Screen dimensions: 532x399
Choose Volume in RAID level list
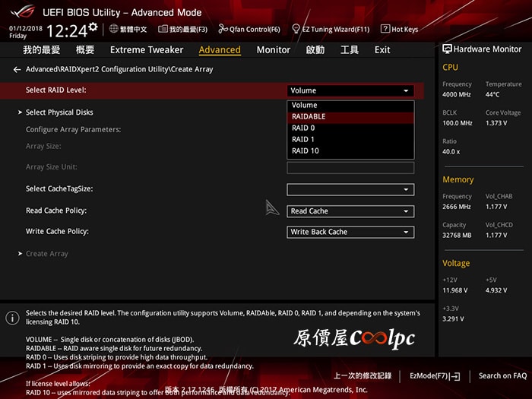(x=350, y=105)
